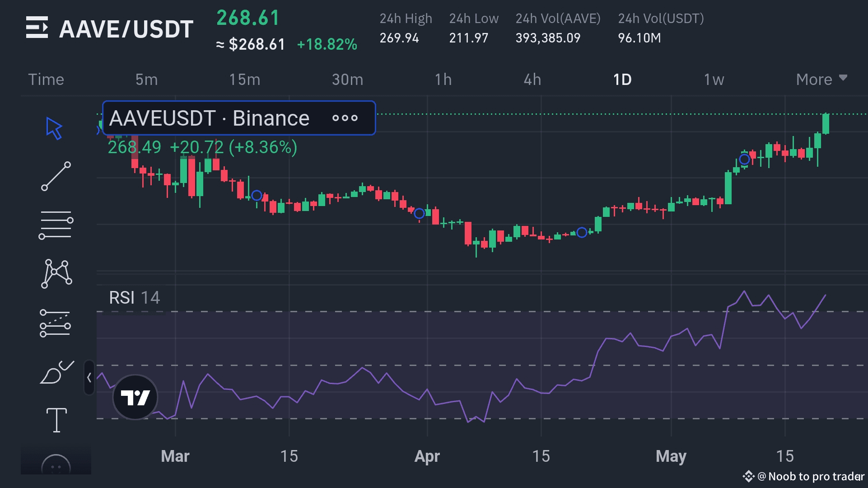Click the AAVE/USDT pair title
This screenshot has height=488, width=868.
click(126, 29)
